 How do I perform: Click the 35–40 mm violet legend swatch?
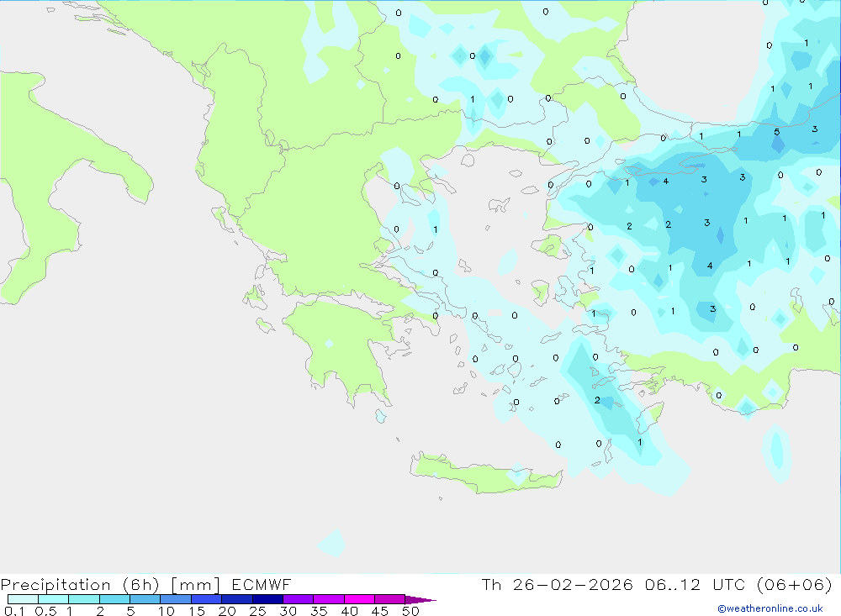click(x=329, y=599)
